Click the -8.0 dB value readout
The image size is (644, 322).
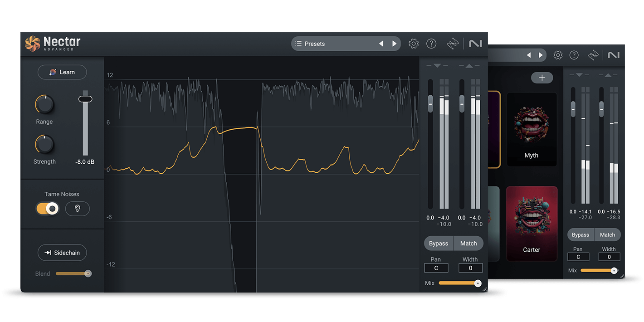pos(85,161)
